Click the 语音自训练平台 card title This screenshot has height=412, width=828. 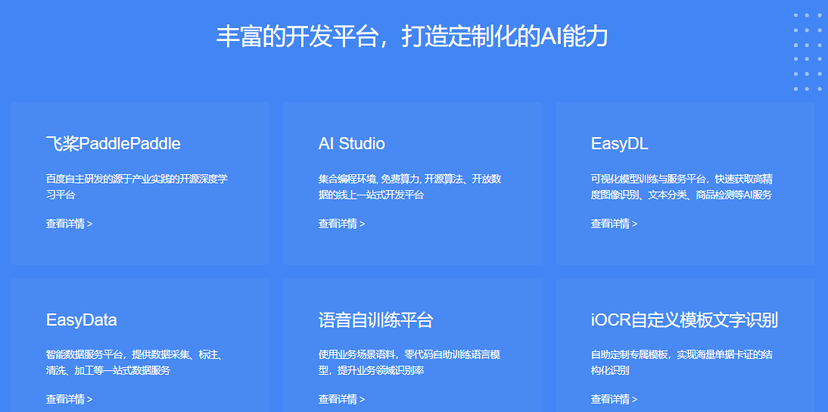pos(376,320)
